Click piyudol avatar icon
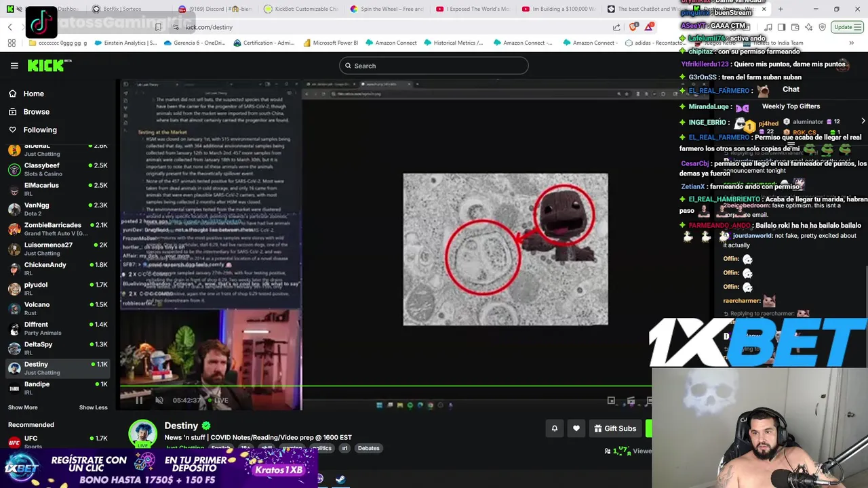Image resolution: width=868 pixels, height=488 pixels. 14,289
